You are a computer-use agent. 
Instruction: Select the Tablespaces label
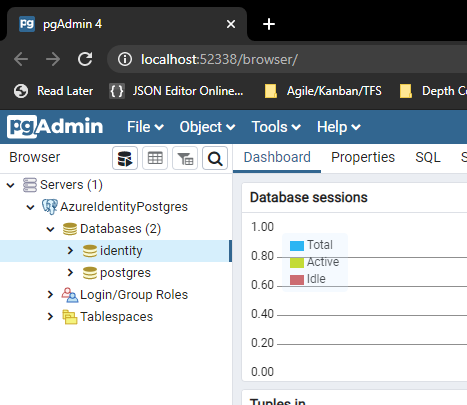(x=116, y=317)
